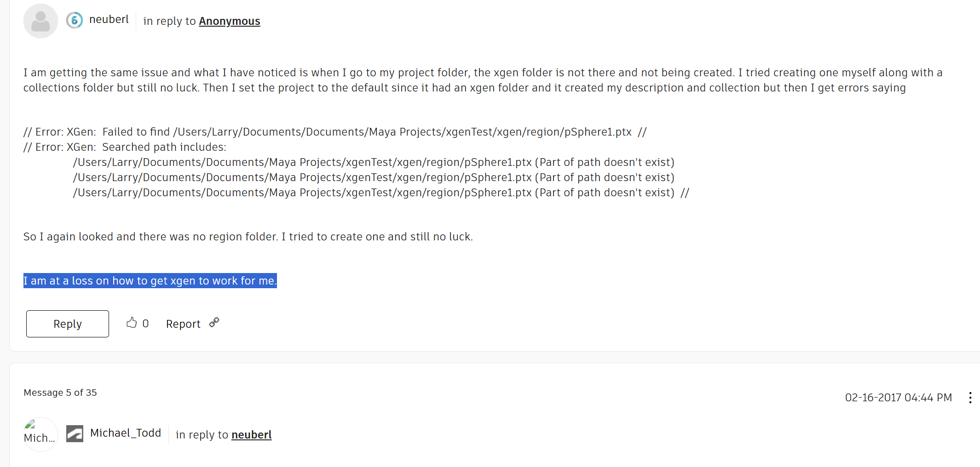
Task: Open the neuberl reply-to link
Action: tap(251, 435)
